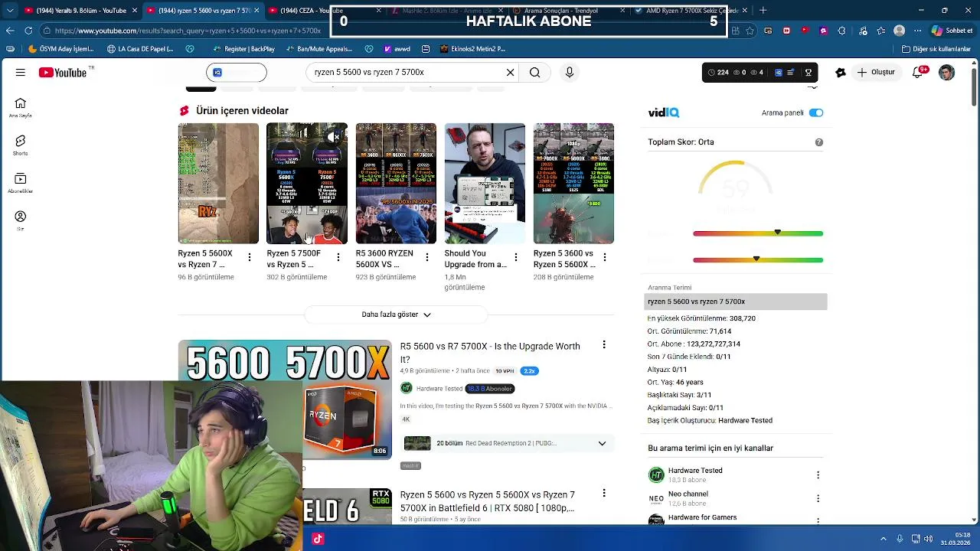This screenshot has width=980, height=551.
Task: Open options for Ryzen 5 5600X vs Ryzen 7 short
Action: (x=250, y=257)
